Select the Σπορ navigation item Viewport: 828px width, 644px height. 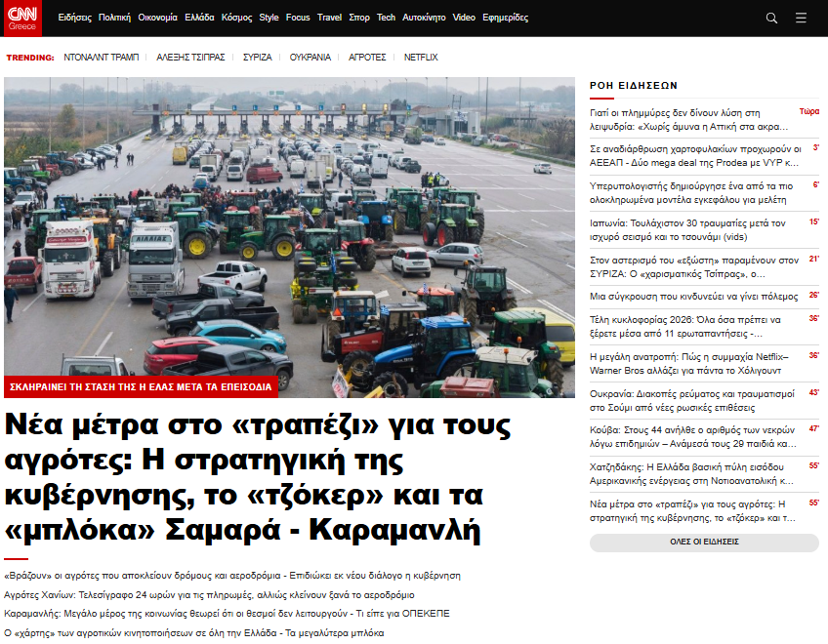[359, 18]
